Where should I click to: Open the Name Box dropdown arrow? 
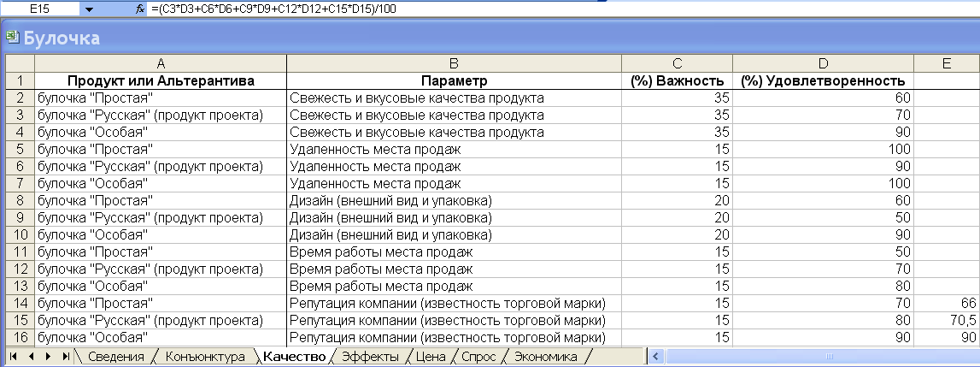90,9
